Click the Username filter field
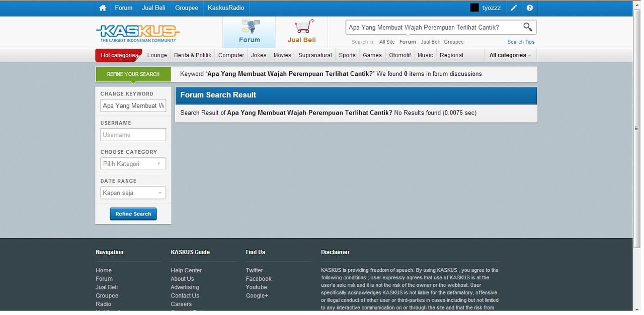The height and width of the screenshot is (315, 644). tap(133, 135)
